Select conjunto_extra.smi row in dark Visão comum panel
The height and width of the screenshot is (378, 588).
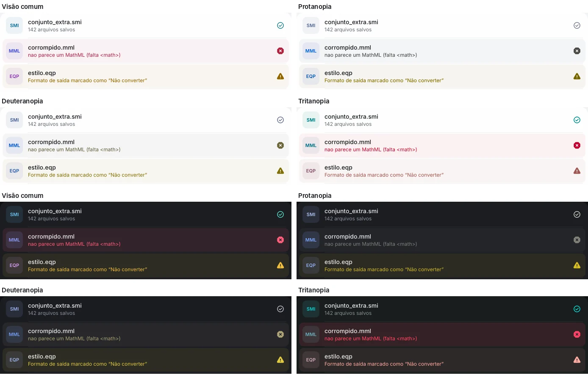[146, 214]
